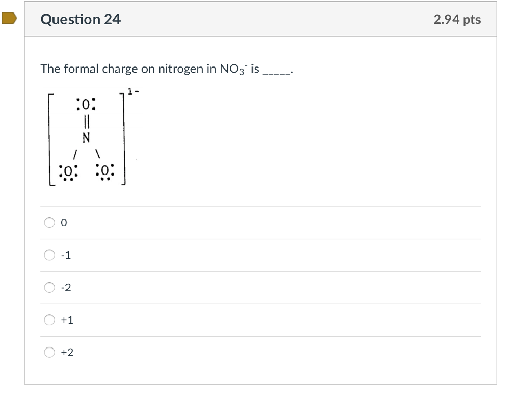Click the gold flag bookmark icon
Viewport: 532px width, 402px height.
pyautogui.click(x=8, y=19)
